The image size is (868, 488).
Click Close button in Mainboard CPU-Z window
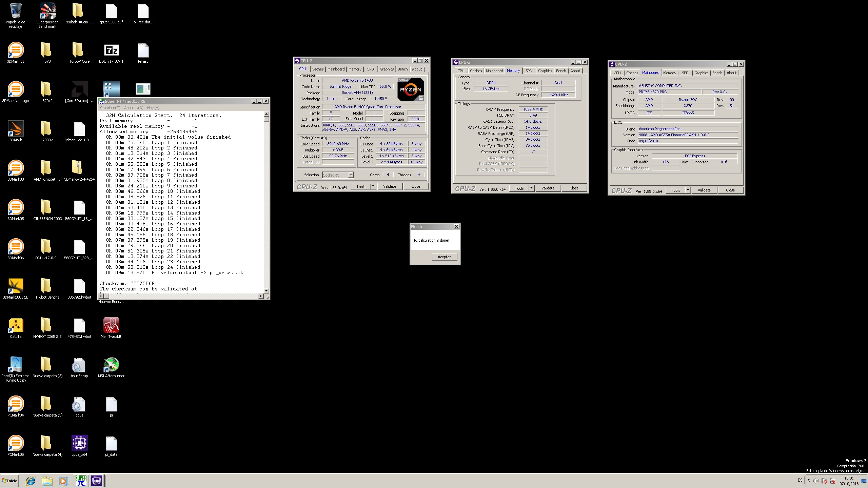point(730,190)
